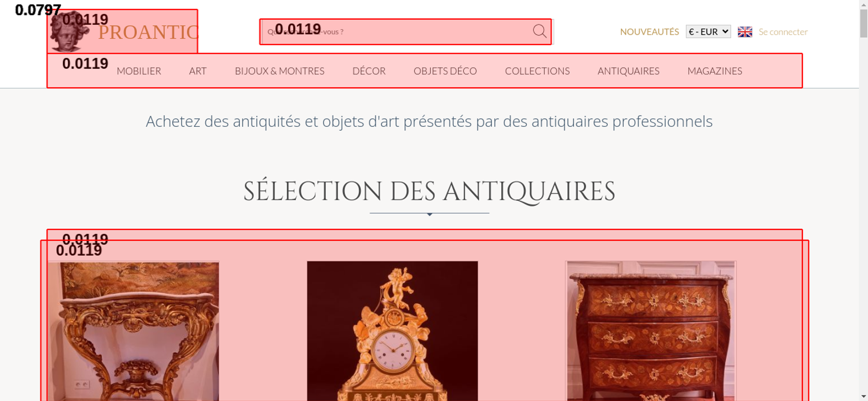868x401 pixels.
Task: Open the DÉCOR menu
Action: pos(369,71)
